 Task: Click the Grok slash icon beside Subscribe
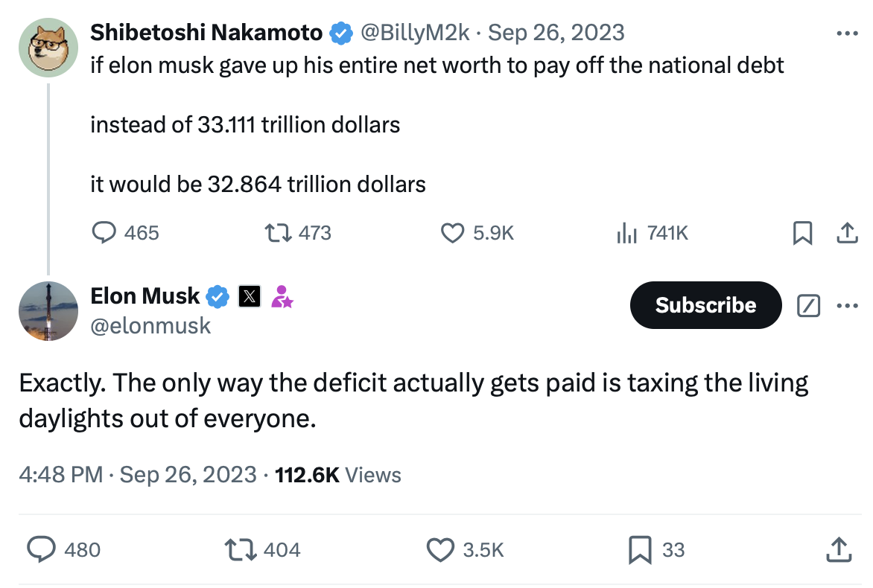pos(808,305)
